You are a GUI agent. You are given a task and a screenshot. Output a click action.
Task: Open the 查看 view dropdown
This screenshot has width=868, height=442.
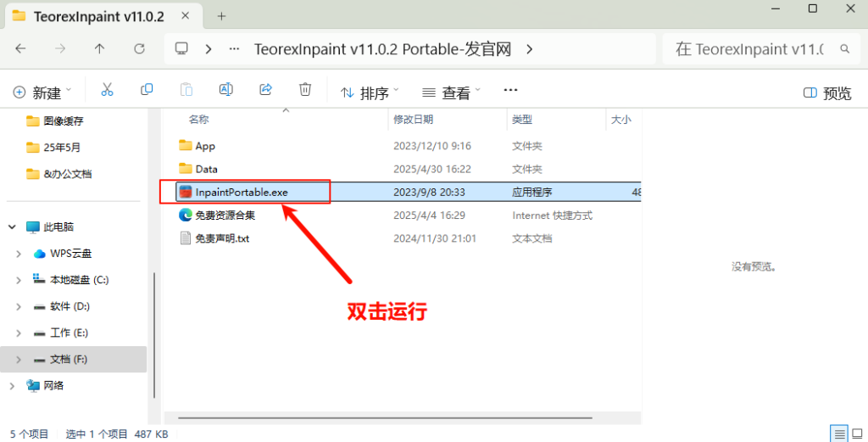point(451,92)
